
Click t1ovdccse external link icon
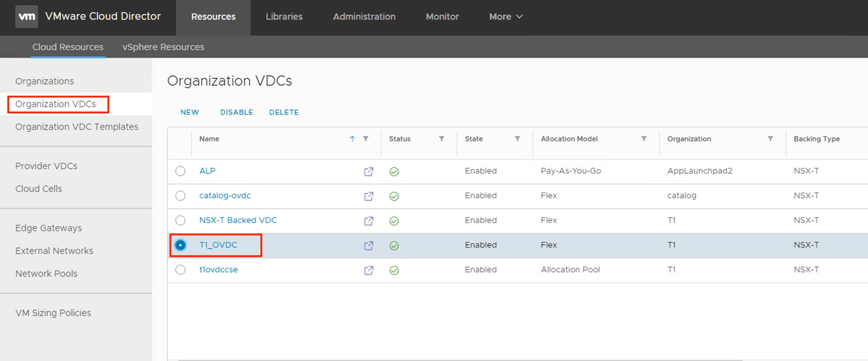(x=369, y=270)
